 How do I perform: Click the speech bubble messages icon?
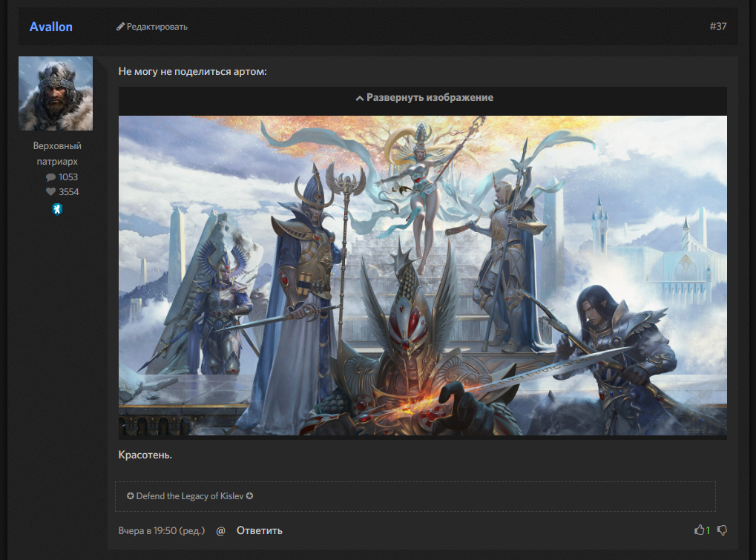50,177
